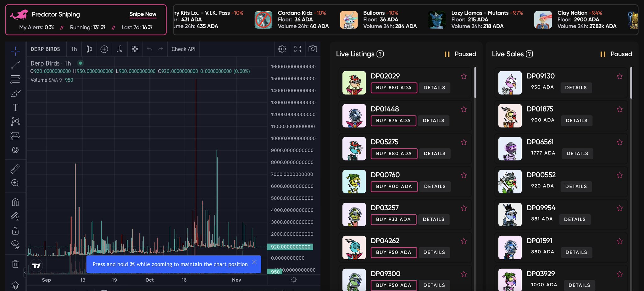Screen dimensions: 644x291
Task: Toggle Paused state for Live Sales
Action: [x=616, y=54]
